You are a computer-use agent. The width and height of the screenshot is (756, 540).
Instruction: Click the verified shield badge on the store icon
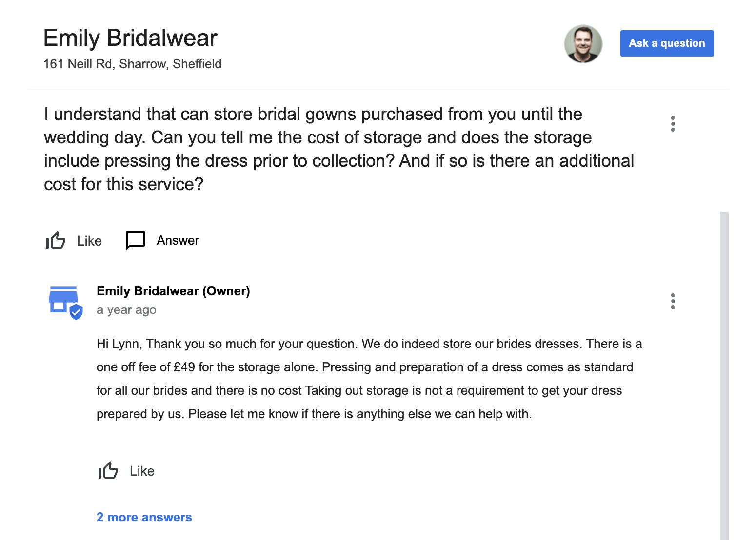(76, 312)
